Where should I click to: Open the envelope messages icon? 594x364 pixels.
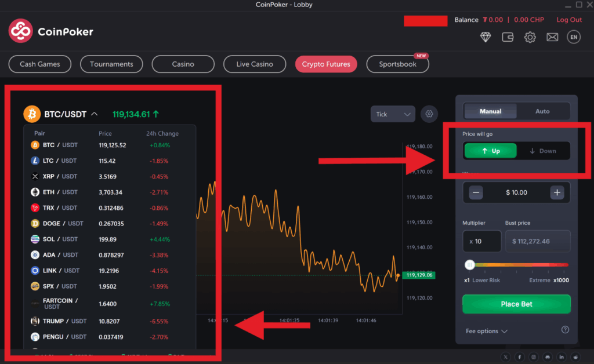[x=552, y=37]
